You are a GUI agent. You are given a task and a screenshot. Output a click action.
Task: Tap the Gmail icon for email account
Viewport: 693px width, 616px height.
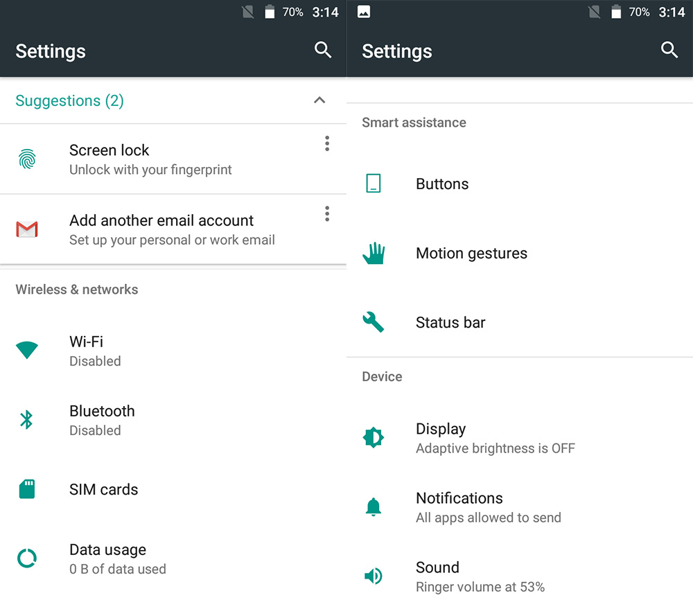27,229
